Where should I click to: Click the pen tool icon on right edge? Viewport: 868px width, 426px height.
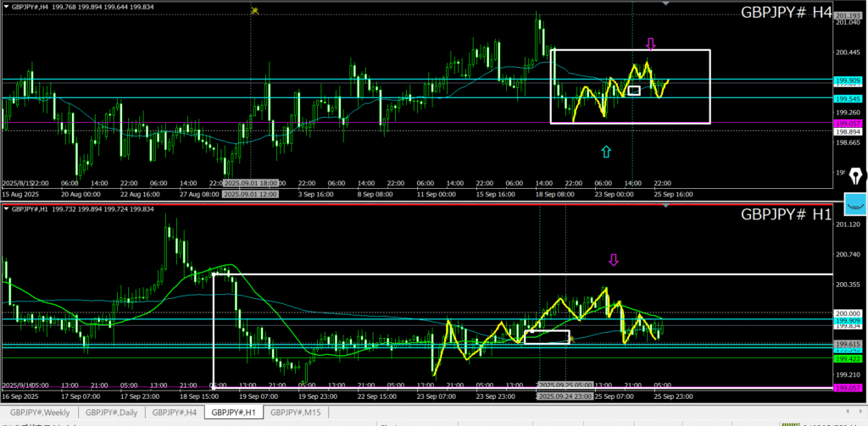[x=855, y=175]
